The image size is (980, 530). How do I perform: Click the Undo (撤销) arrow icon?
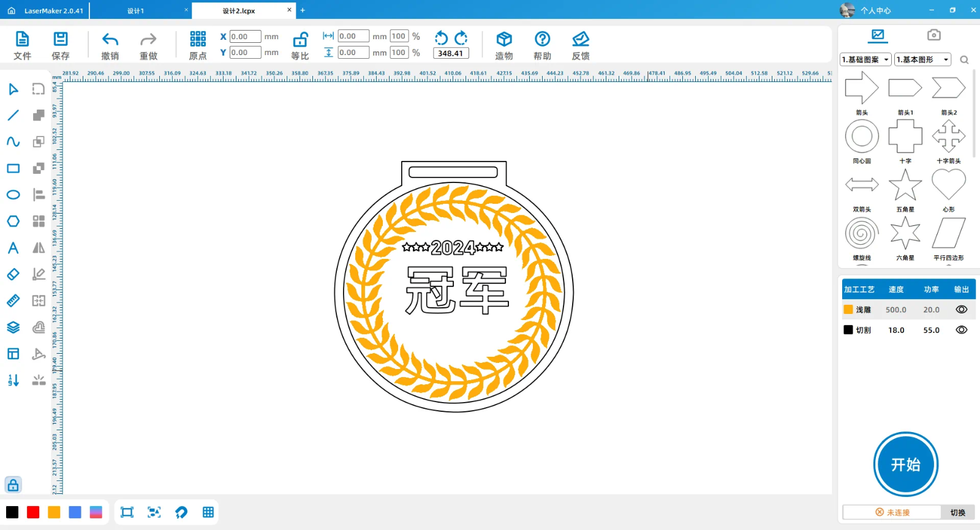point(110,40)
